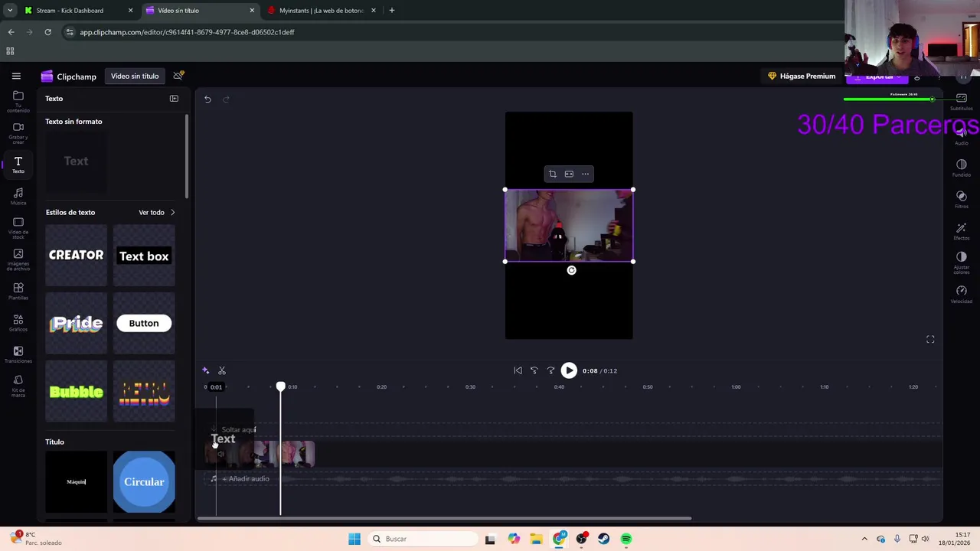Click the redo arrow

226,99
